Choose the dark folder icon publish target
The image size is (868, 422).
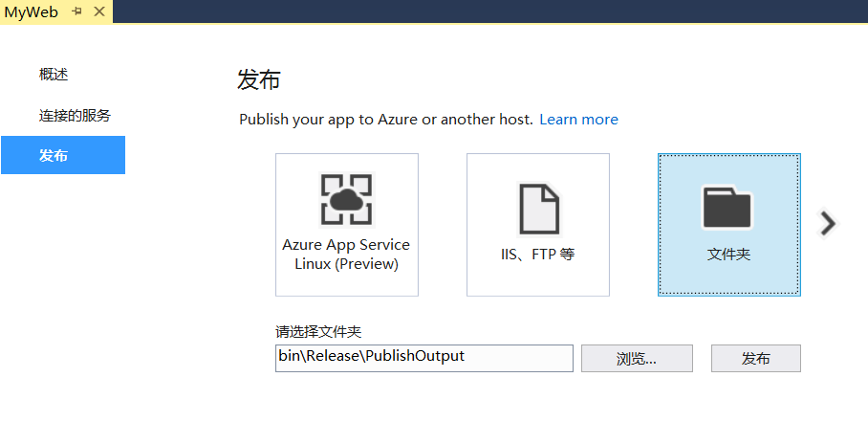(x=728, y=208)
